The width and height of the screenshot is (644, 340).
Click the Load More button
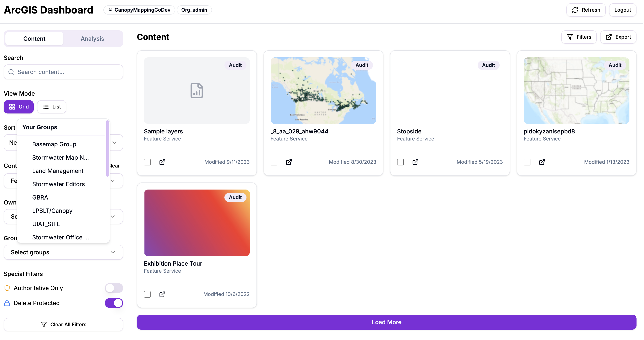[x=386, y=322]
